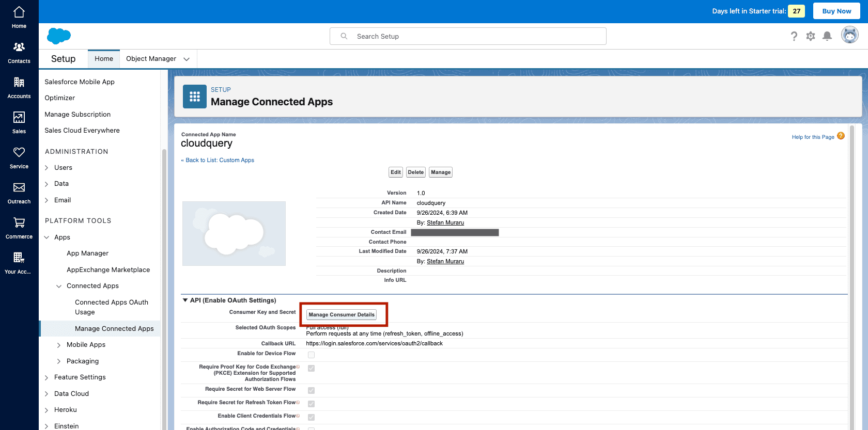The height and width of the screenshot is (430, 868).
Task: Collapse the API (Enable OAuth Settings) section
Action: pos(185,300)
